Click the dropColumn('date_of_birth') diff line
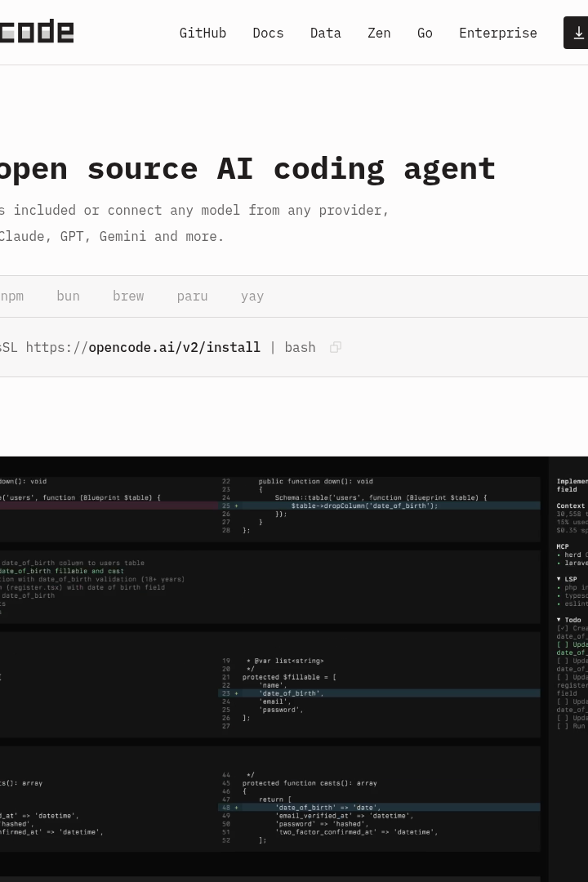The height and width of the screenshot is (882, 588). pyautogui.click(x=379, y=506)
